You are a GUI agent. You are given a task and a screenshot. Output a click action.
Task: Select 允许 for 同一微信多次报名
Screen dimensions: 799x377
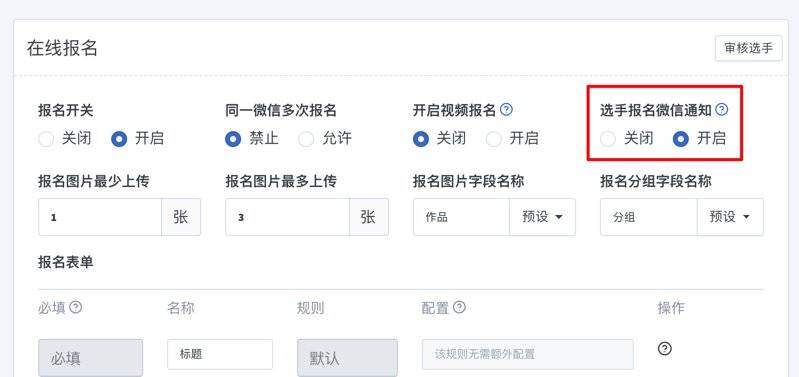(x=306, y=139)
